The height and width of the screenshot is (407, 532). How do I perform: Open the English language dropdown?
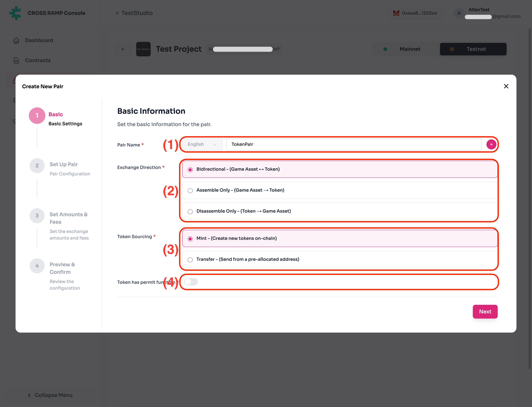pos(202,144)
